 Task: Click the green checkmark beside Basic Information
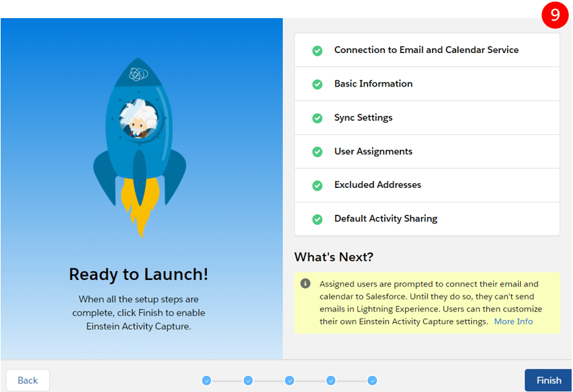(x=317, y=85)
